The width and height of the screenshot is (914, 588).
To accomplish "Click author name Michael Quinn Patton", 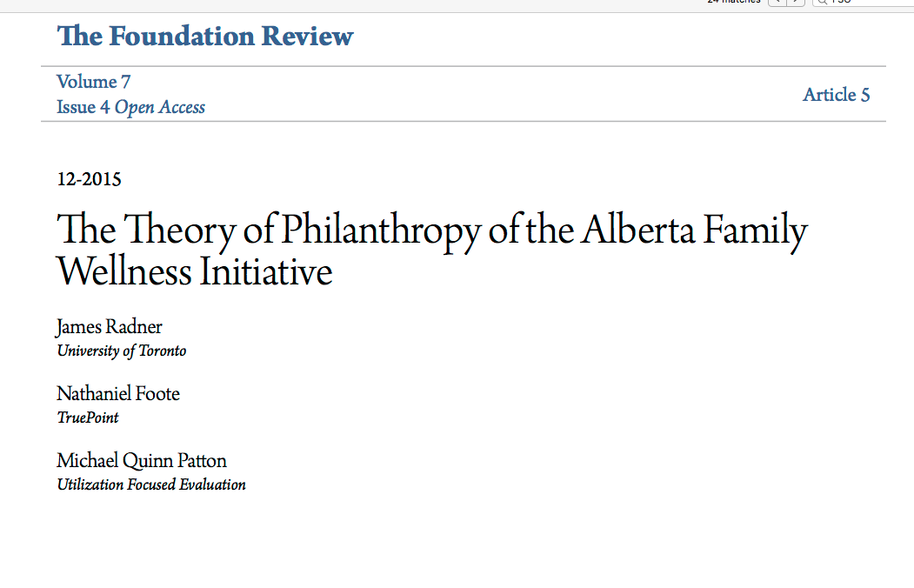I will pyautogui.click(x=142, y=460).
